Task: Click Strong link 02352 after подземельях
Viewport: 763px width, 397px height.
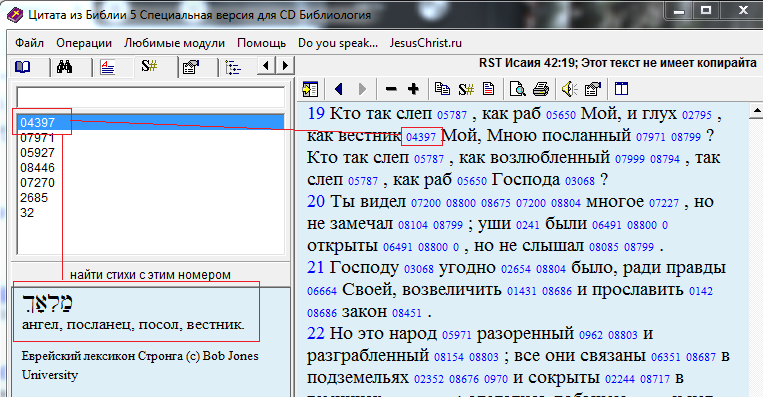Action: click(x=429, y=379)
